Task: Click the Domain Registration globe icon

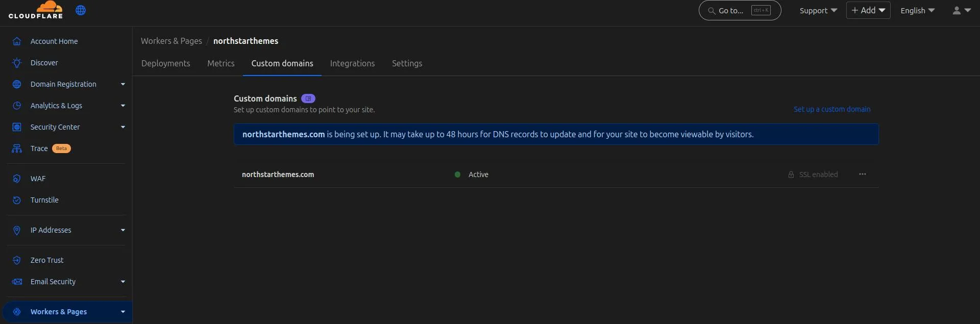Action: [17, 84]
